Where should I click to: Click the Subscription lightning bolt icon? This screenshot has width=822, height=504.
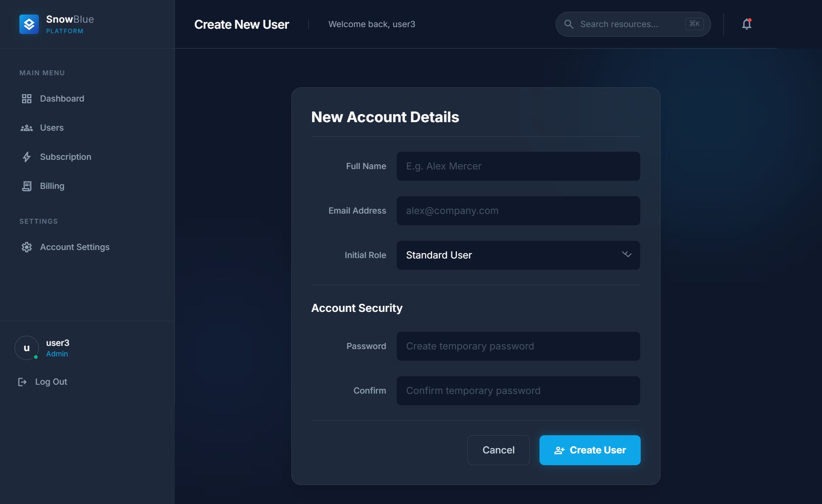(27, 157)
